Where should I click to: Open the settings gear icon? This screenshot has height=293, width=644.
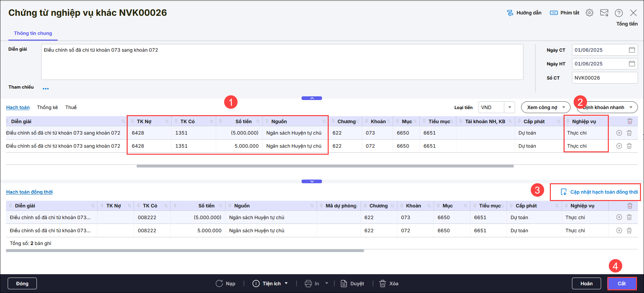pos(589,13)
